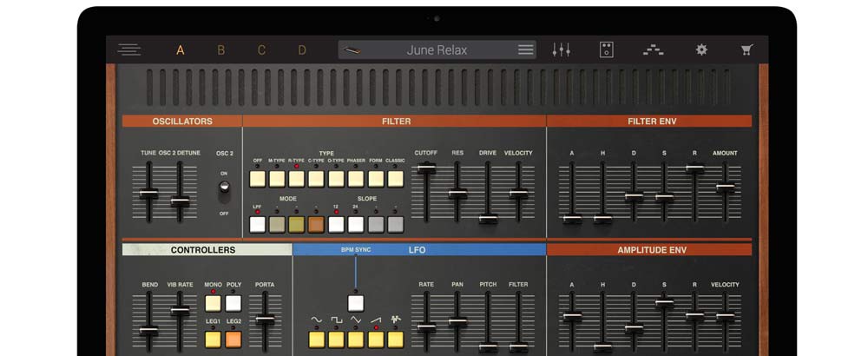Adjust the filter RES slider

pyautogui.click(x=457, y=194)
